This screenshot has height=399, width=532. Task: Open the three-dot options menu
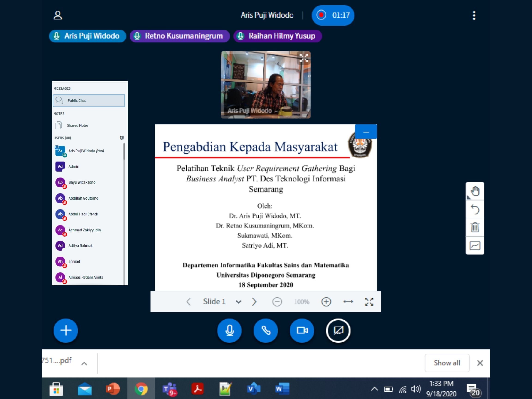tap(474, 15)
